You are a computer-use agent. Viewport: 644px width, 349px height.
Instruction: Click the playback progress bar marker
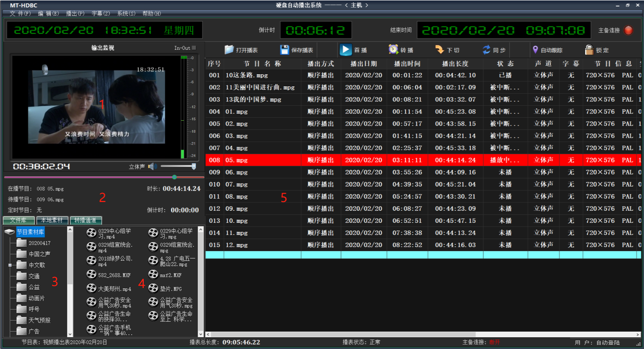tap(174, 177)
